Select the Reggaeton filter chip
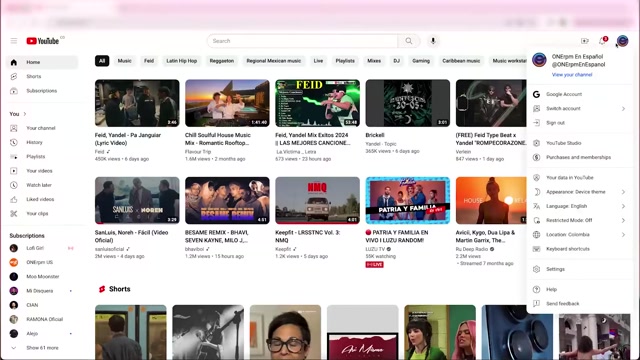 click(222, 61)
